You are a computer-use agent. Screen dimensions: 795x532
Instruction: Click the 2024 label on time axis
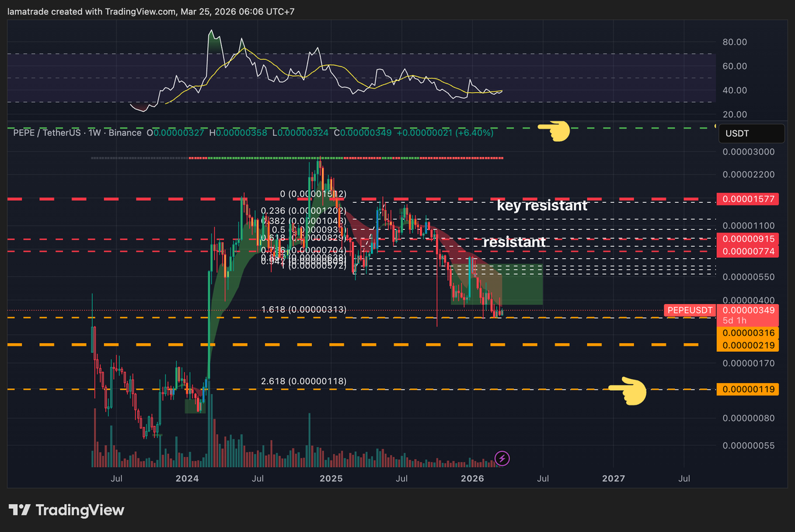187,478
